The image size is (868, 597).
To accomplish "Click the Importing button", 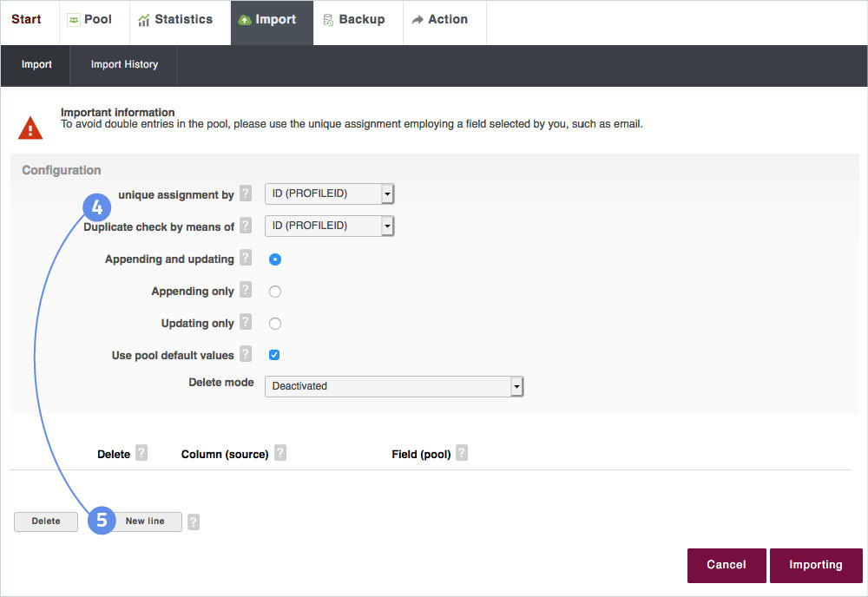I will pos(815,565).
